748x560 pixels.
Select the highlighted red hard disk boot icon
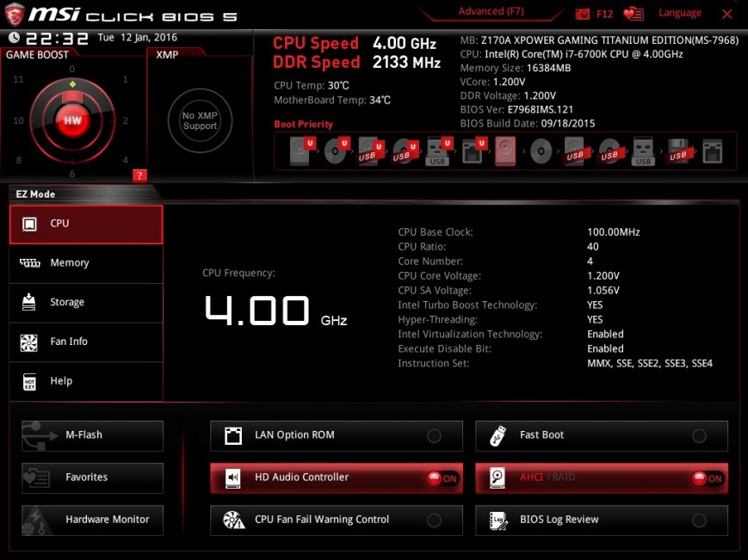point(505,151)
